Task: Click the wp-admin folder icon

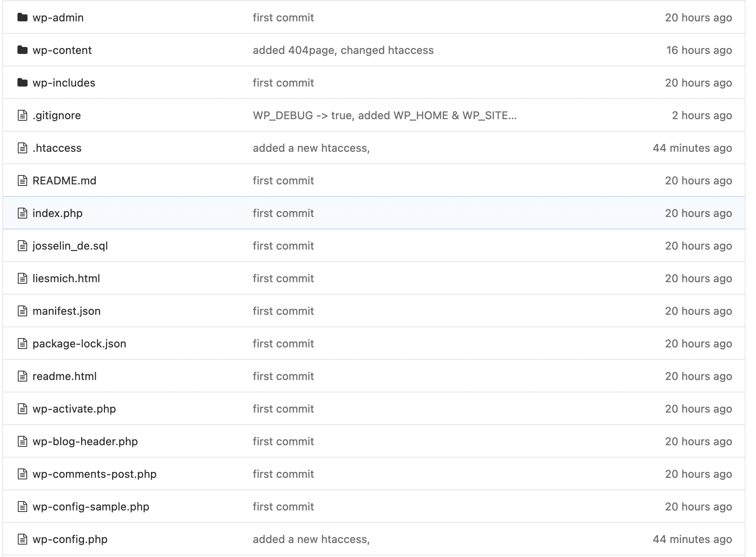Action: point(22,17)
